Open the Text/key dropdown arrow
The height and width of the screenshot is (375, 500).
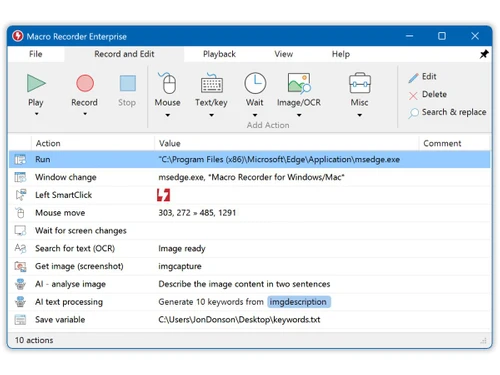211,115
